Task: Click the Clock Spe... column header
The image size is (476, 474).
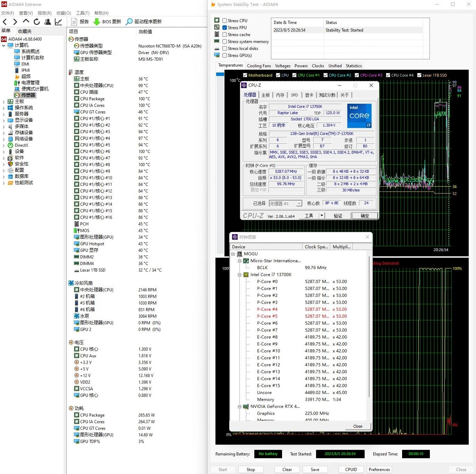Action: click(x=316, y=247)
